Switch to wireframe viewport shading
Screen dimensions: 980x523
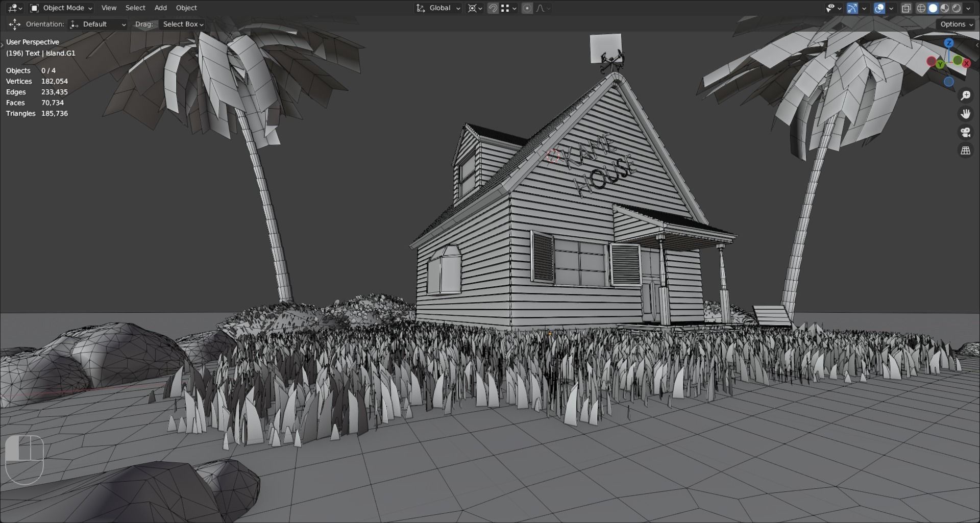(921, 8)
